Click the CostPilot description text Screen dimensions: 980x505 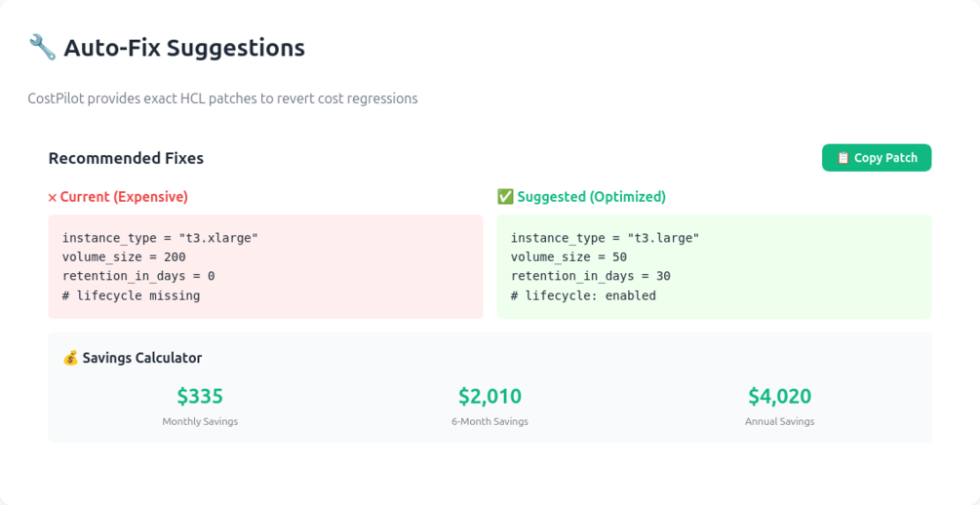(x=222, y=98)
